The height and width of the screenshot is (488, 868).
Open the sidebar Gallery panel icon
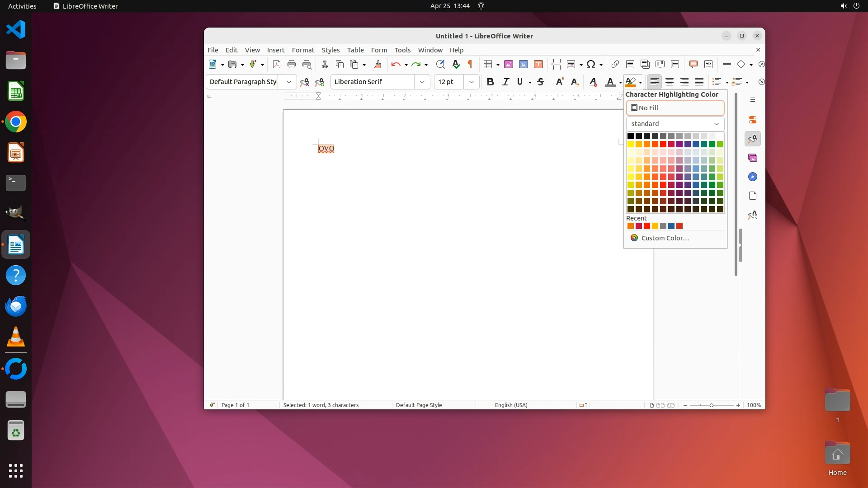pos(752,158)
